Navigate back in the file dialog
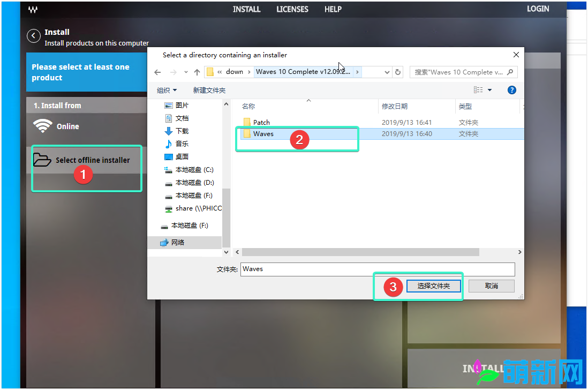 157,72
